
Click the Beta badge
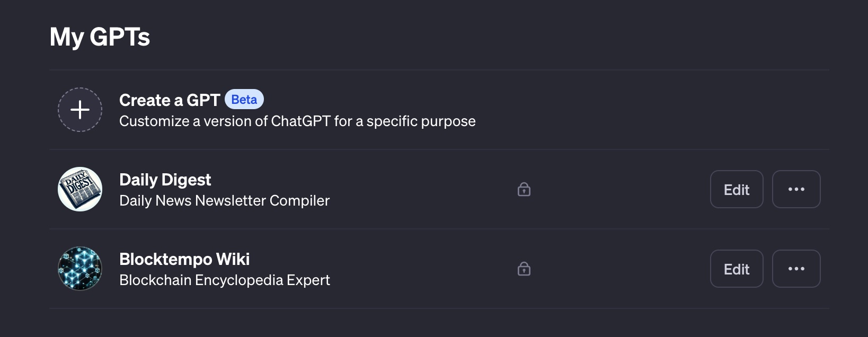(x=244, y=100)
